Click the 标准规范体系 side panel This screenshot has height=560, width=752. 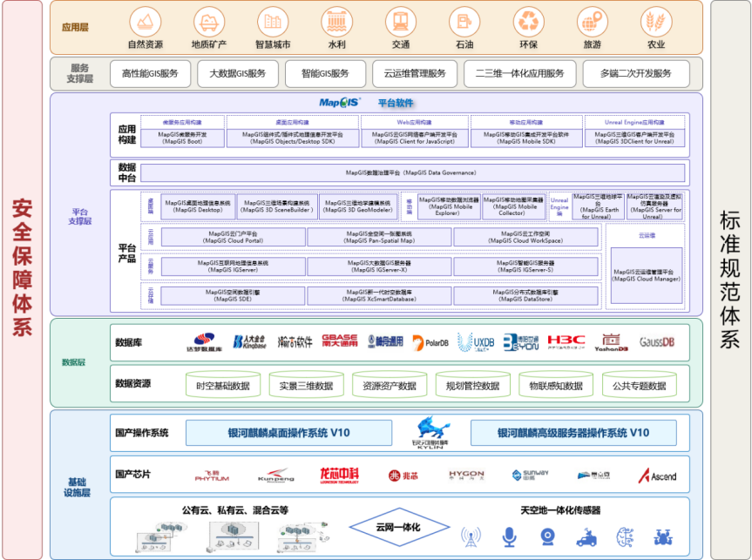point(730,279)
